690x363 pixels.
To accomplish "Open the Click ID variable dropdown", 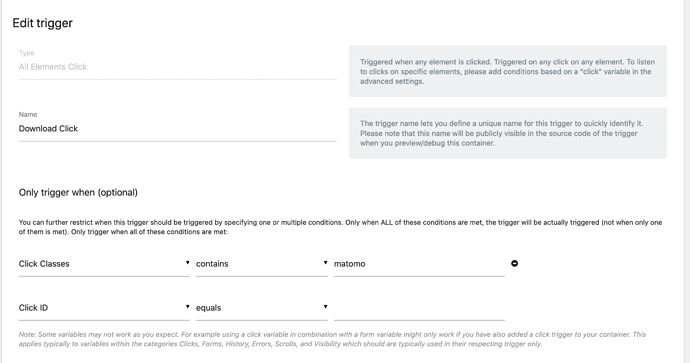I will (104, 308).
